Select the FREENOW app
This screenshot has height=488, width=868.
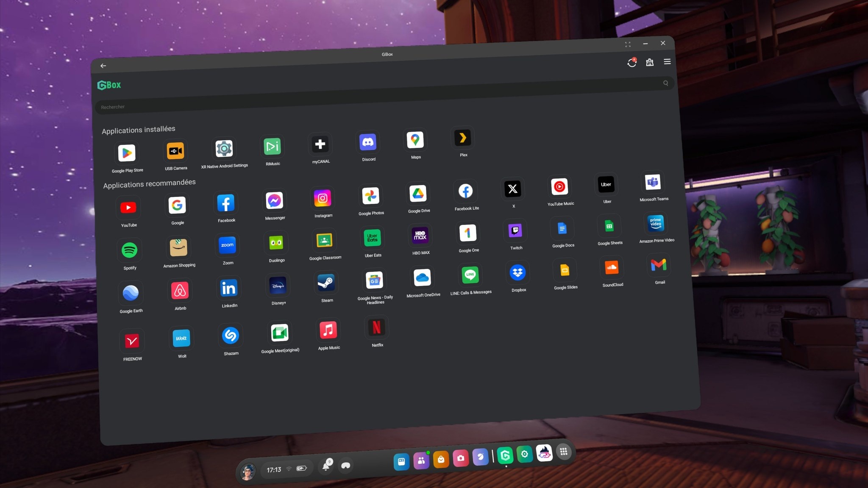click(132, 341)
